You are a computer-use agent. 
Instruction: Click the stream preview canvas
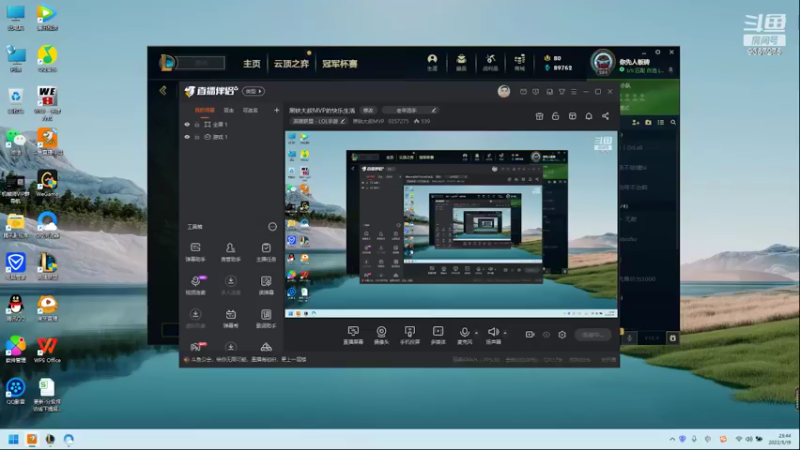pos(451,224)
